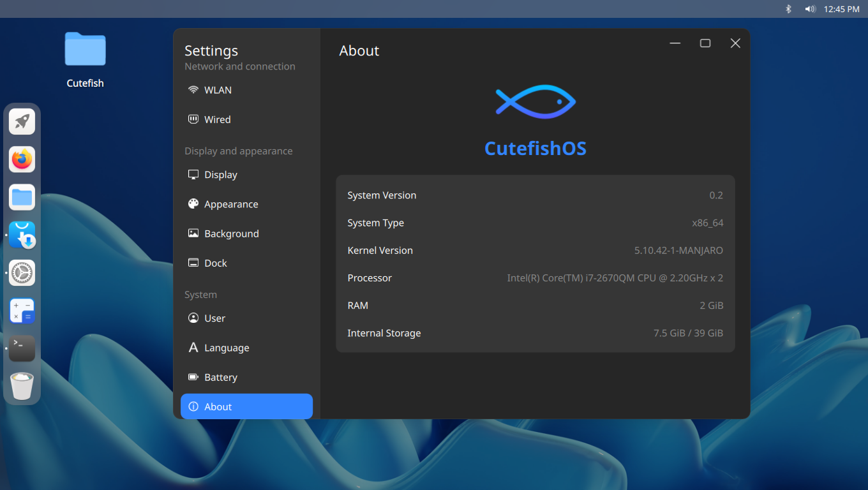Minimize the Settings window

675,43
